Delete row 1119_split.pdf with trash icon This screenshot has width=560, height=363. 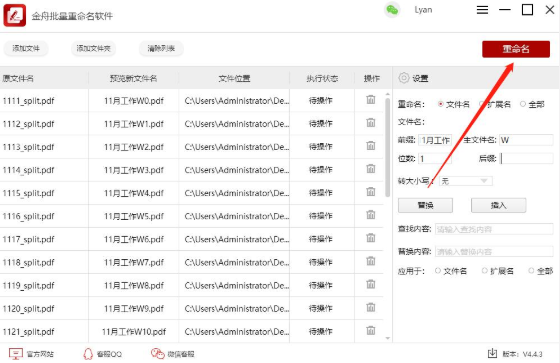[x=371, y=284]
